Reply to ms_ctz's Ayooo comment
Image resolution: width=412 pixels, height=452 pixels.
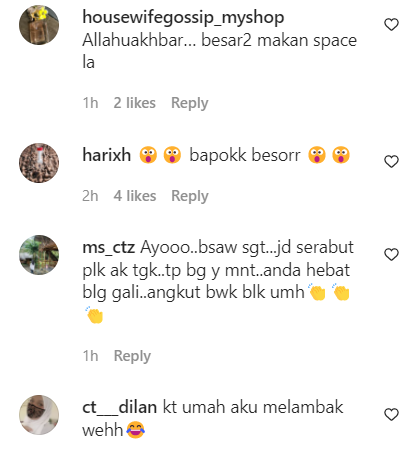132,356
